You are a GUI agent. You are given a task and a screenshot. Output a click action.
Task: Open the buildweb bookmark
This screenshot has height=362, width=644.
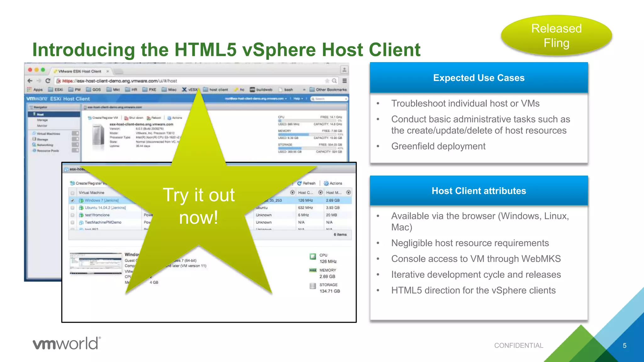(x=261, y=90)
